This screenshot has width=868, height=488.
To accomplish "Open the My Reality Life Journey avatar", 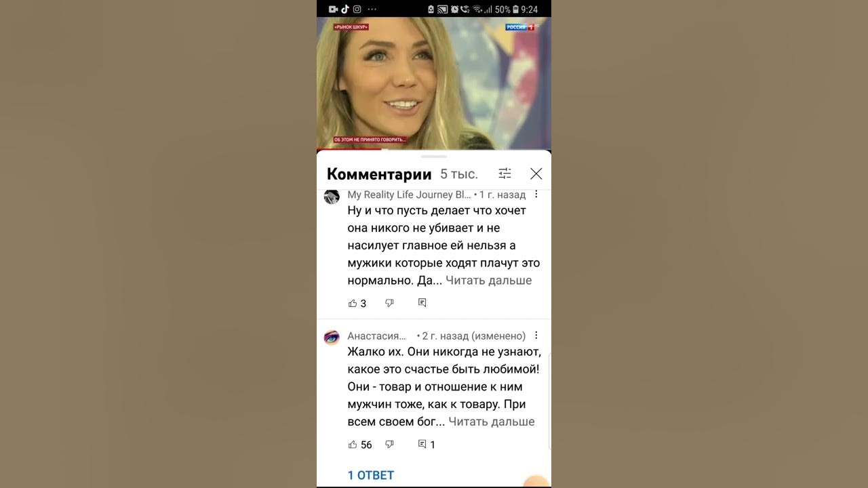I will click(332, 197).
